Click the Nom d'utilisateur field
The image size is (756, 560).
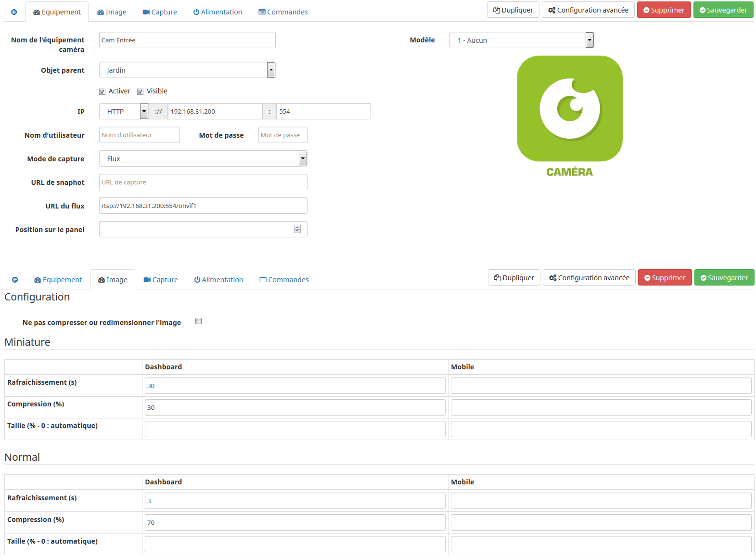click(140, 135)
